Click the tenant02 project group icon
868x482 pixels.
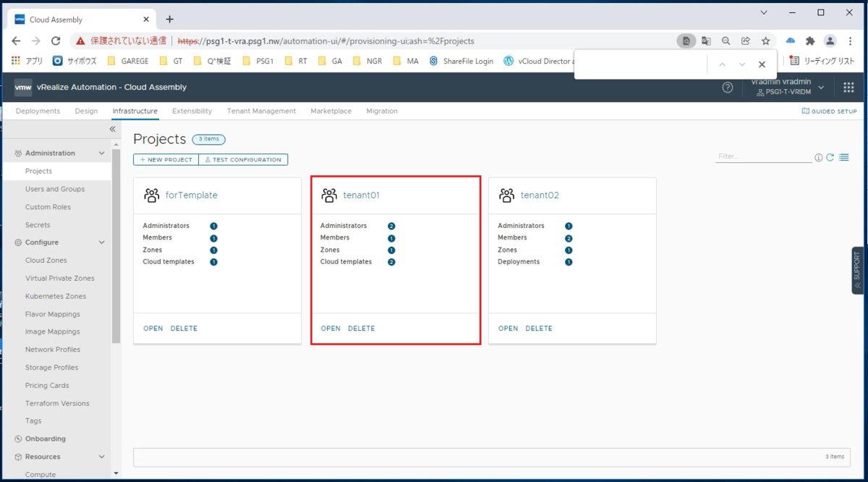coord(506,195)
